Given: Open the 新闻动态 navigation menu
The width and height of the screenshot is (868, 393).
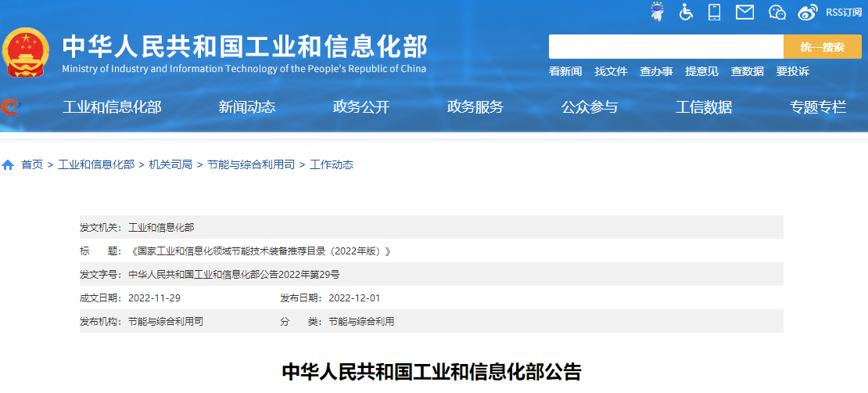Looking at the screenshot, I should pos(247,107).
